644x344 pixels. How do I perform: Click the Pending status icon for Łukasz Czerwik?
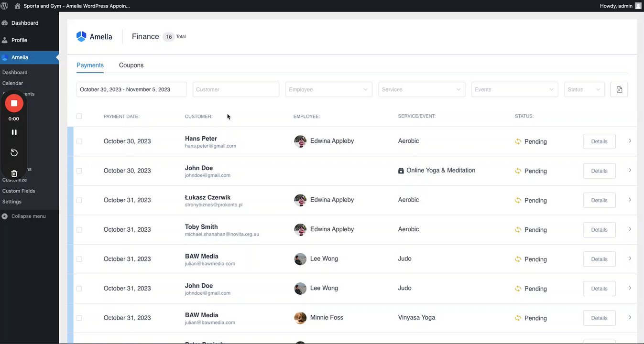click(x=518, y=200)
